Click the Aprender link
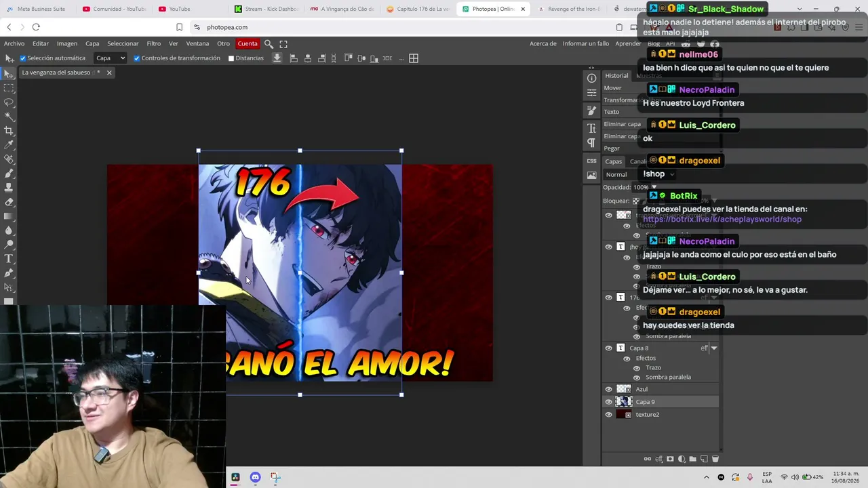 [x=628, y=43]
